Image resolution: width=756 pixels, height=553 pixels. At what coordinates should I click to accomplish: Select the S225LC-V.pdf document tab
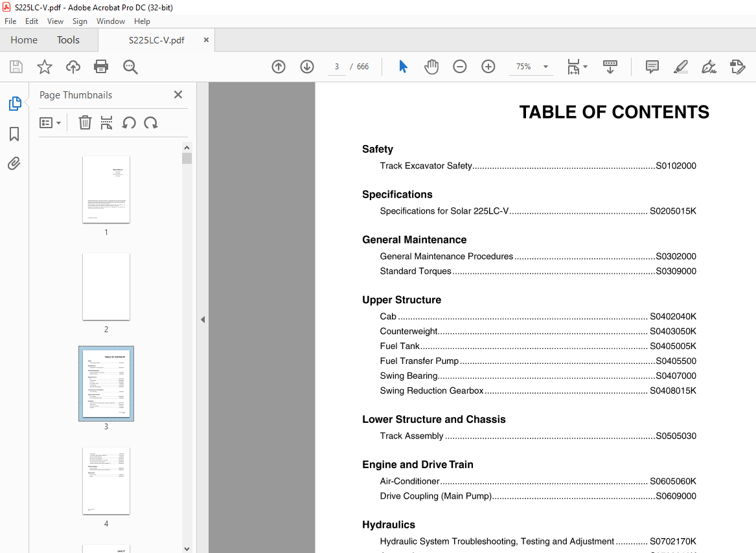[156, 40]
